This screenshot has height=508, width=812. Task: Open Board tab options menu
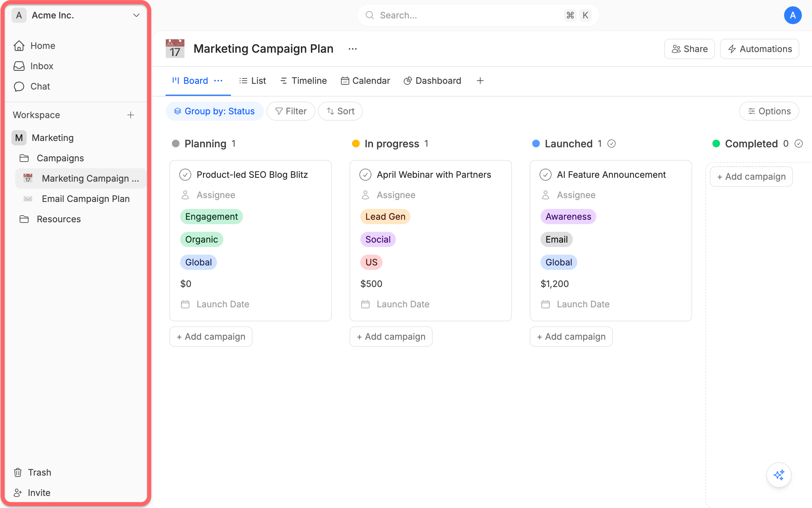coord(219,81)
